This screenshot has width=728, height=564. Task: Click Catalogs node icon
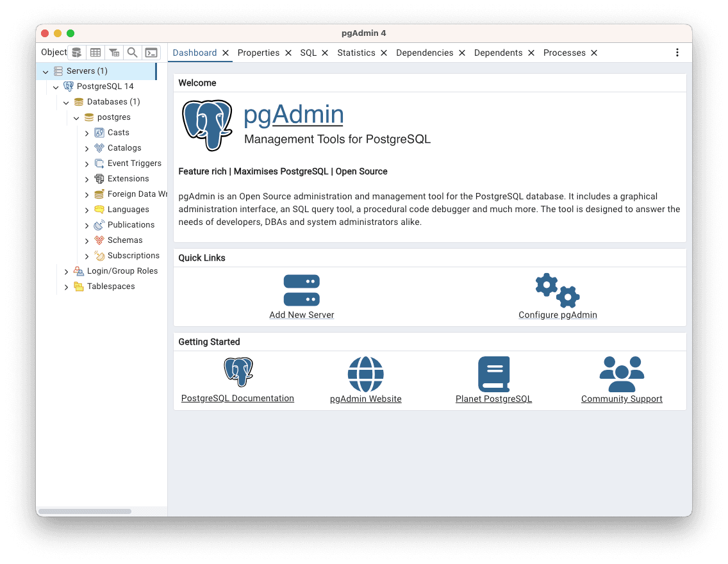(x=99, y=148)
